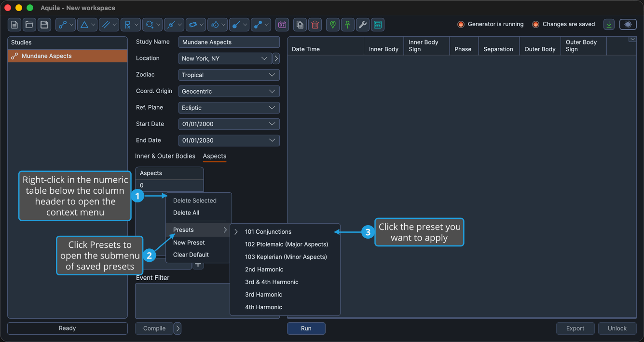This screenshot has height=342, width=644.
Task: Toggle theme with the sun icon
Action: 628,25
